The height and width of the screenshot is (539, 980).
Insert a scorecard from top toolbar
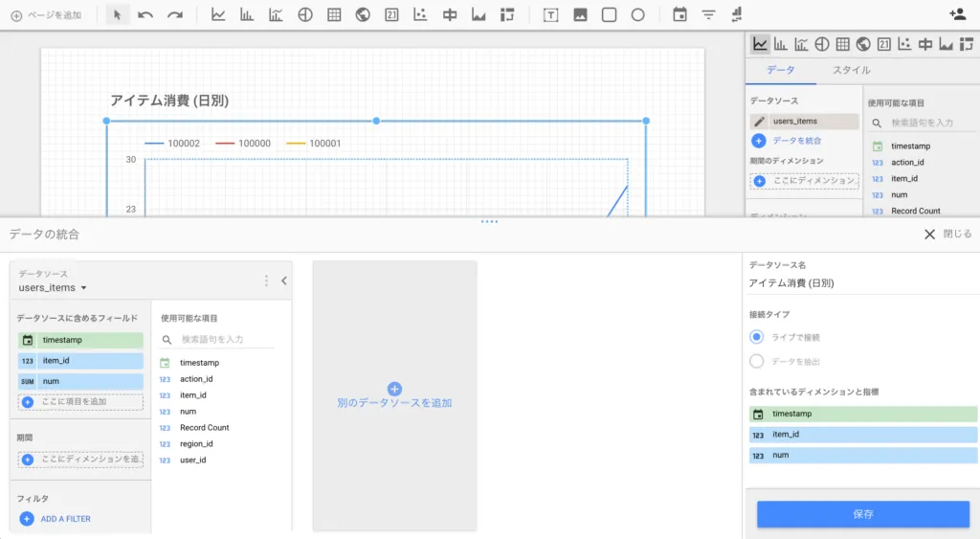391,15
